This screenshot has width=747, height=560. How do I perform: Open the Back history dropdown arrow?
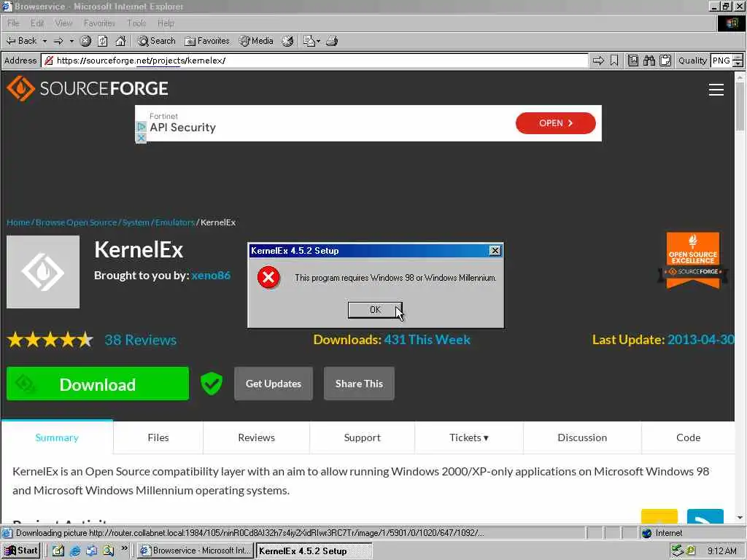(44, 41)
